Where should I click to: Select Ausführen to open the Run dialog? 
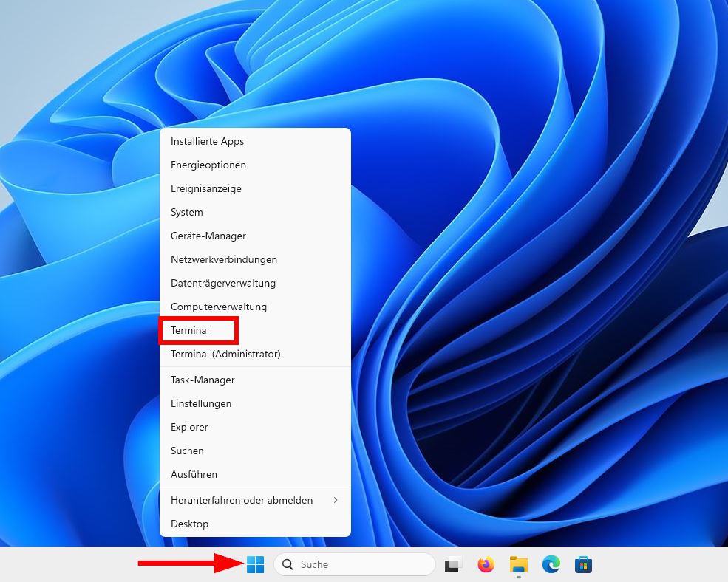(x=194, y=474)
